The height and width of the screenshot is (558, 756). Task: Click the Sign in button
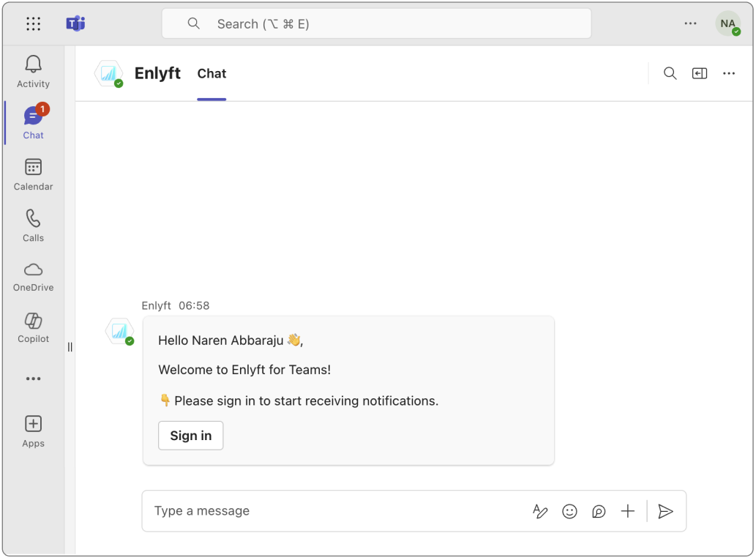191,436
